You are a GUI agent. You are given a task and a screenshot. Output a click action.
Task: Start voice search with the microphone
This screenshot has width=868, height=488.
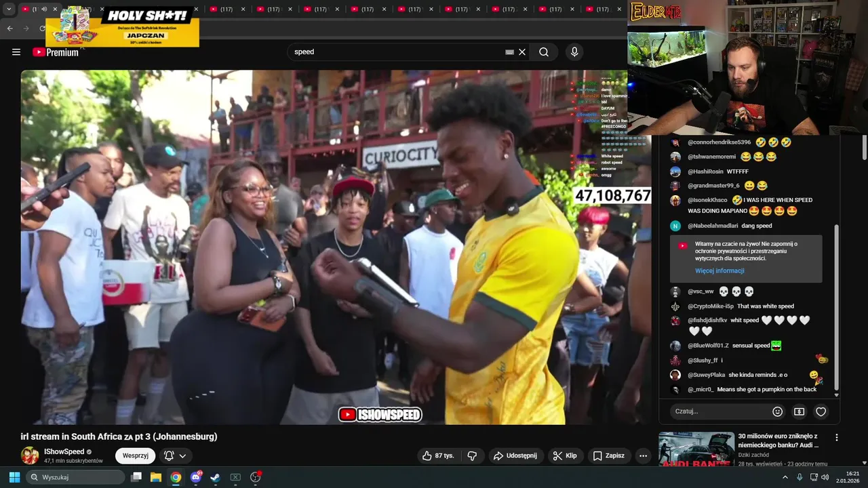574,52
